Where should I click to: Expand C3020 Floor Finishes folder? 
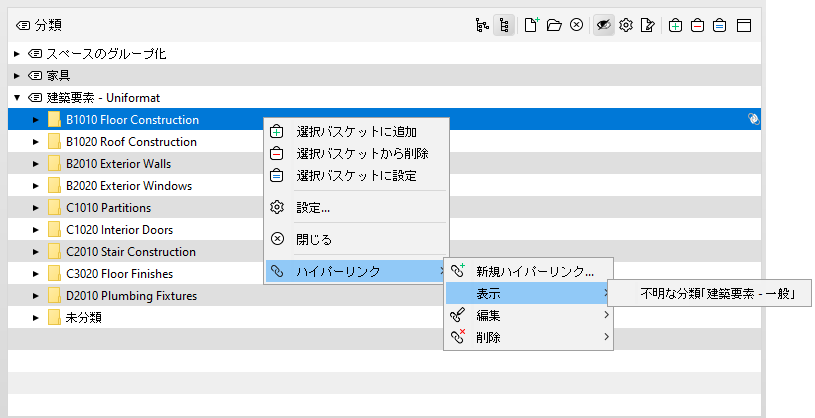35,274
